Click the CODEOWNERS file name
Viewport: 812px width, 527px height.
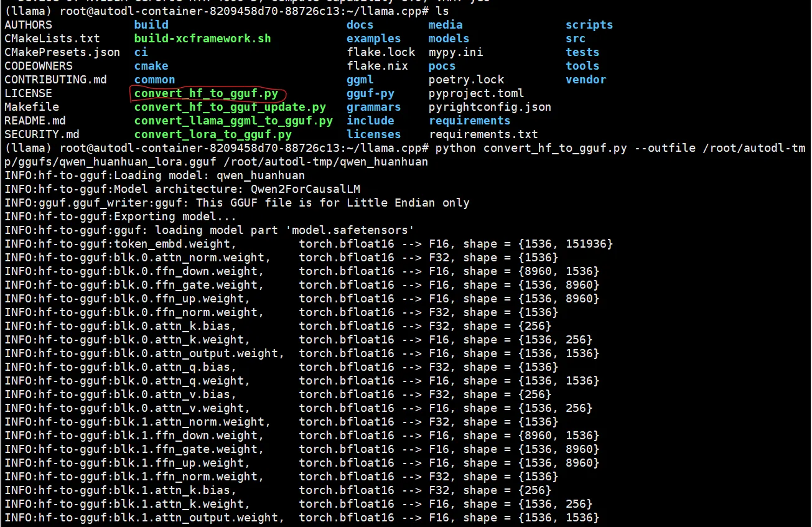[x=39, y=66]
